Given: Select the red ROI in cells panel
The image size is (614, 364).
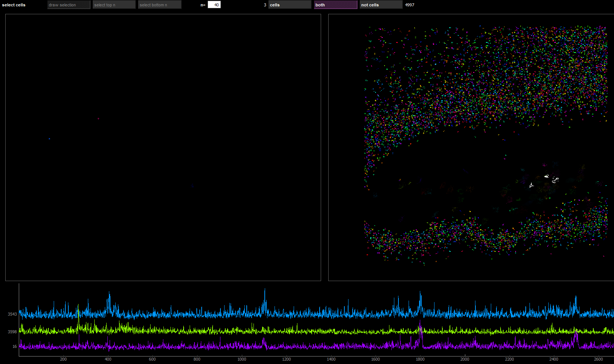Looking at the screenshot, I should (x=98, y=119).
